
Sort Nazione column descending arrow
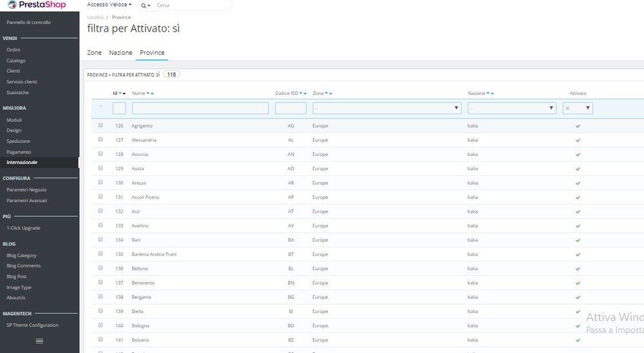pyautogui.click(x=488, y=93)
